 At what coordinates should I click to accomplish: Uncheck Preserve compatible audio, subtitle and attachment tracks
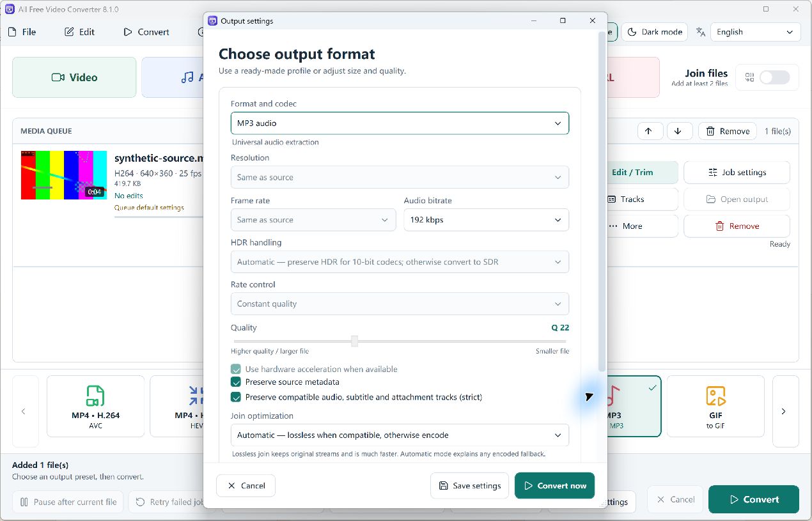[x=236, y=397]
